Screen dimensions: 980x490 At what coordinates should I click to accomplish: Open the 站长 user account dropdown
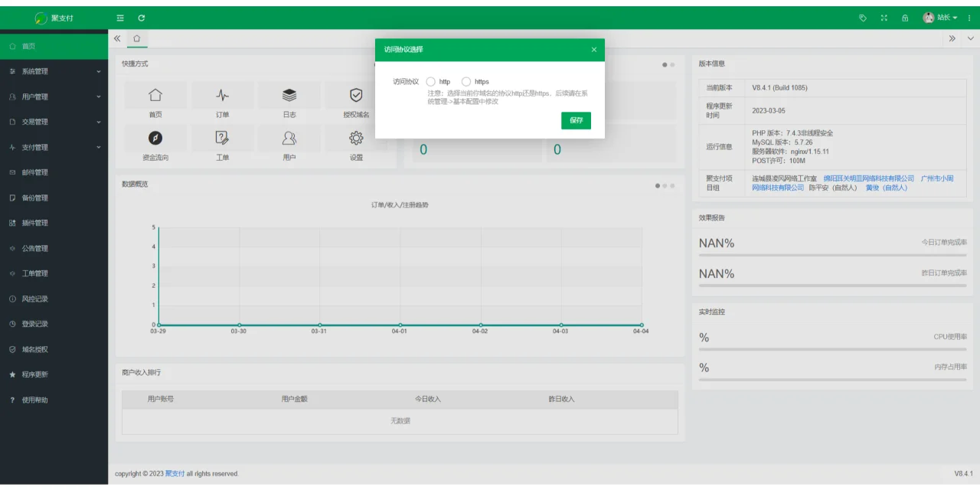tap(940, 18)
